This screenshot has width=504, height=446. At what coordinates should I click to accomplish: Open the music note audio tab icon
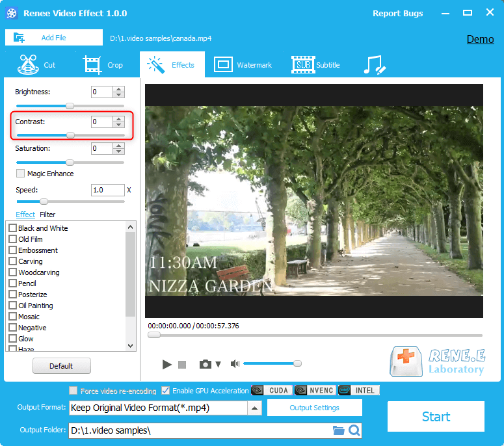pyautogui.click(x=375, y=65)
